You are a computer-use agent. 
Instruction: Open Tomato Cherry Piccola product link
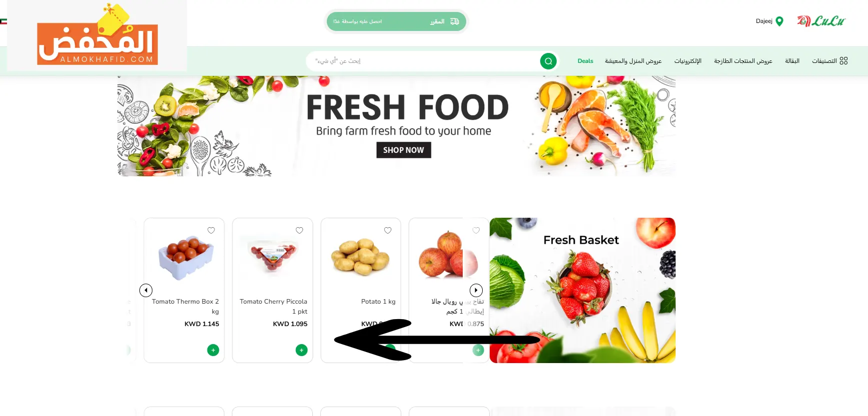tap(273, 306)
